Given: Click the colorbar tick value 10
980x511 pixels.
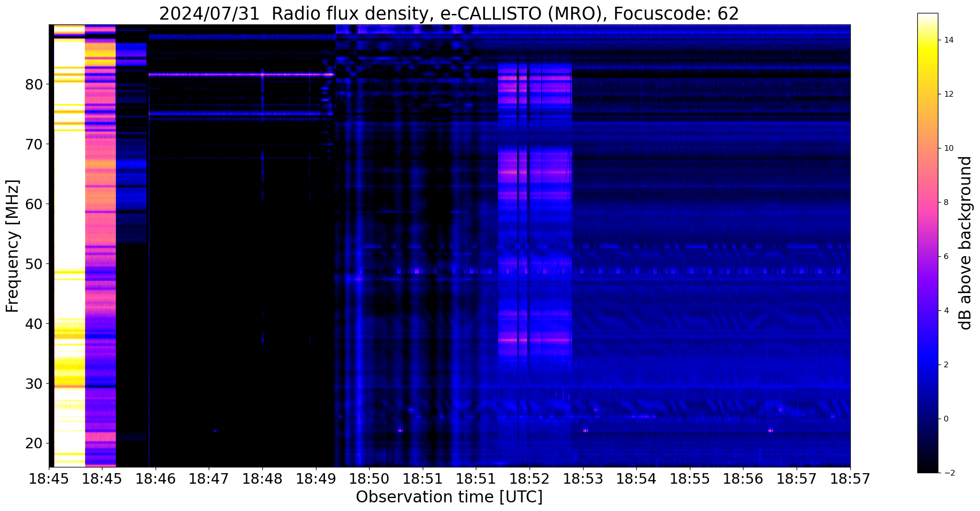Looking at the screenshot, I should [x=948, y=148].
